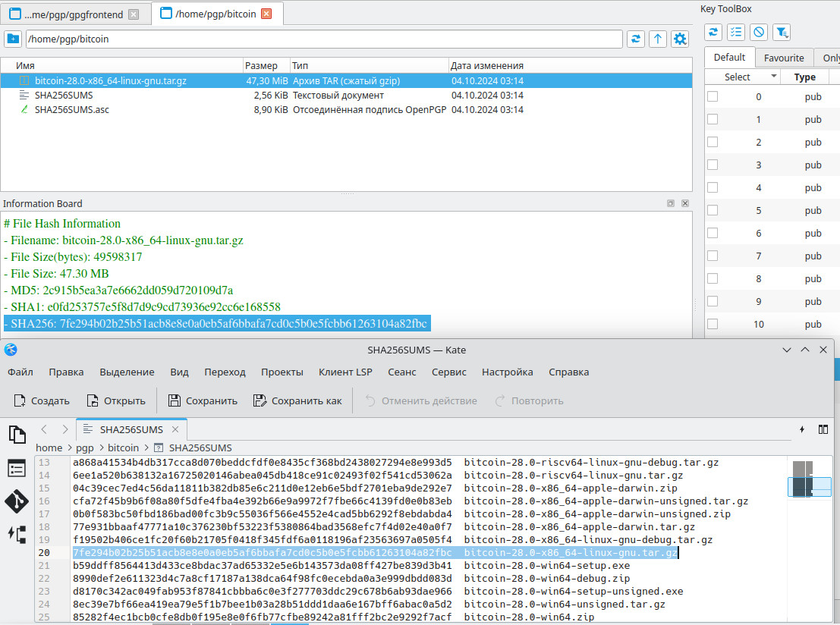
Task: Expand the Select column dropdown arrow
Action: (x=773, y=77)
